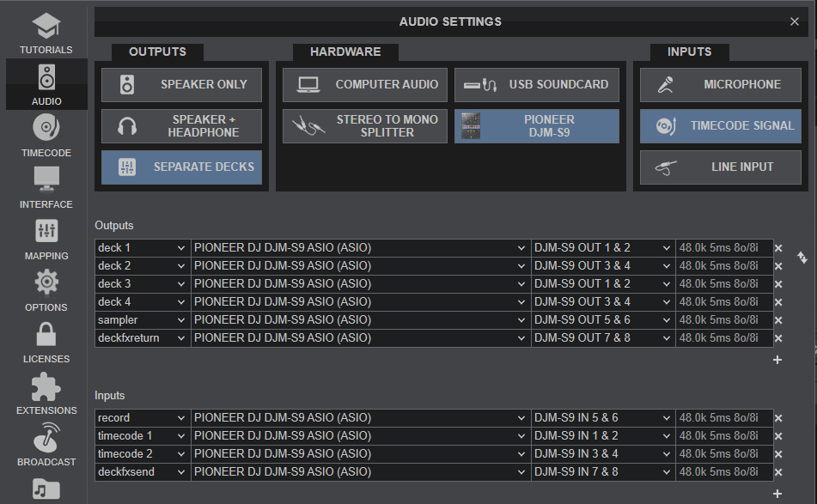Change the deckfxsend sound card dropdown
The height and width of the screenshot is (504, 817).
tap(361, 471)
